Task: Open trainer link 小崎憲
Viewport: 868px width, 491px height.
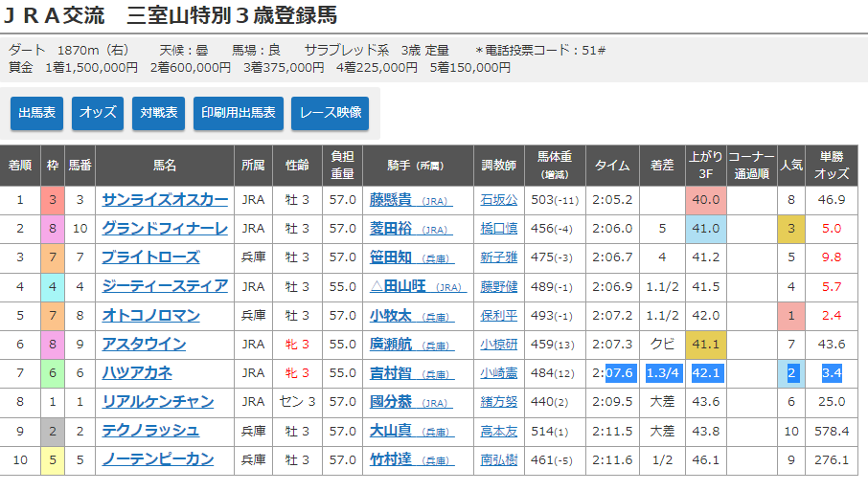Action: click(499, 373)
